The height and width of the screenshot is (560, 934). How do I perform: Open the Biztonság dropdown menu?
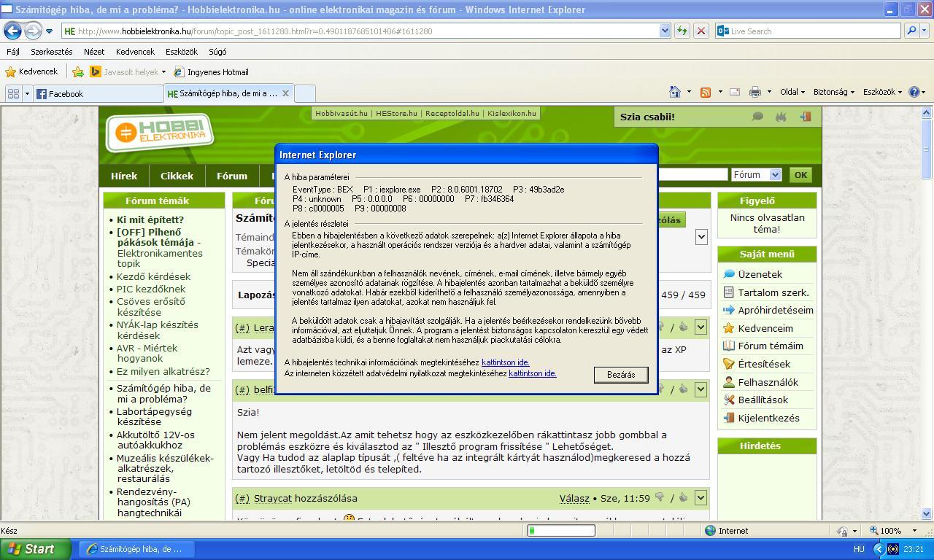(833, 92)
